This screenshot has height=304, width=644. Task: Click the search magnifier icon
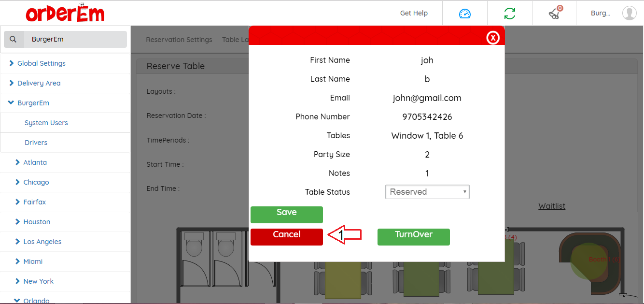pyautogui.click(x=14, y=39)
